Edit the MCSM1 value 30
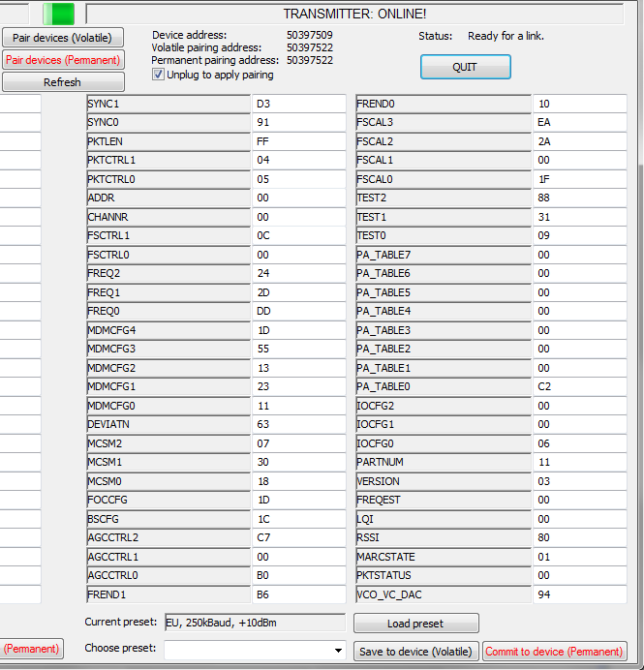The height and width of the screenshot is (670, 644). (x=298, y=463)
